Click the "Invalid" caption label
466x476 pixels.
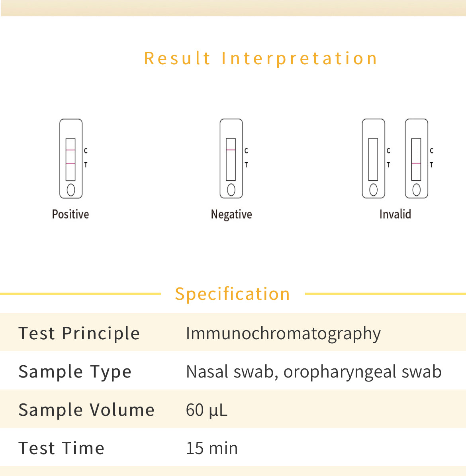[x=395, y=214]
